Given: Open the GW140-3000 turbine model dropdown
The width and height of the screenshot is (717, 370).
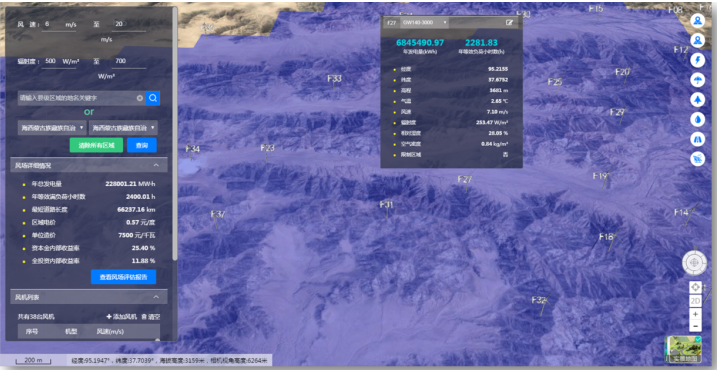Looking at the screenshot, I should click(424, 22).
